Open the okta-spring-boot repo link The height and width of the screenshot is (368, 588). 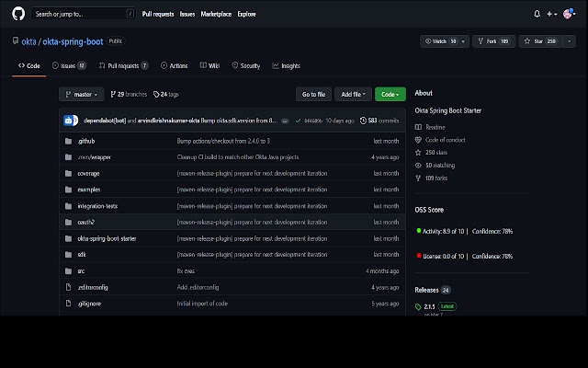coord(73,41)
